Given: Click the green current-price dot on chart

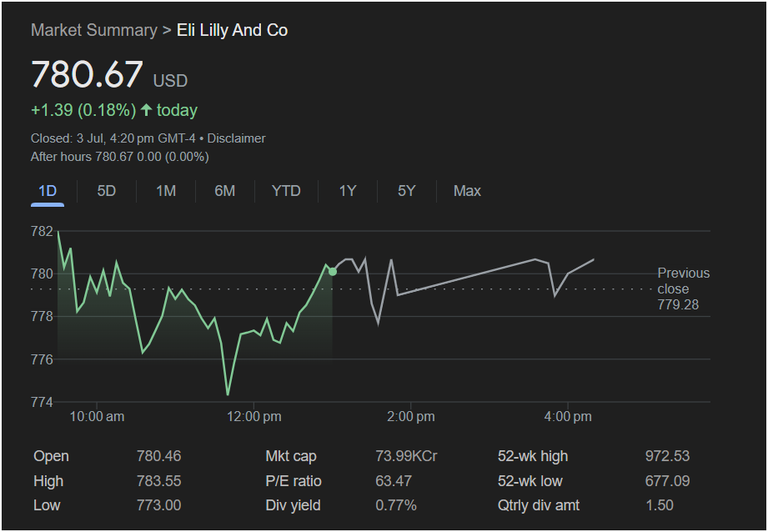Looking at the screenshot, I should [333, 271].
